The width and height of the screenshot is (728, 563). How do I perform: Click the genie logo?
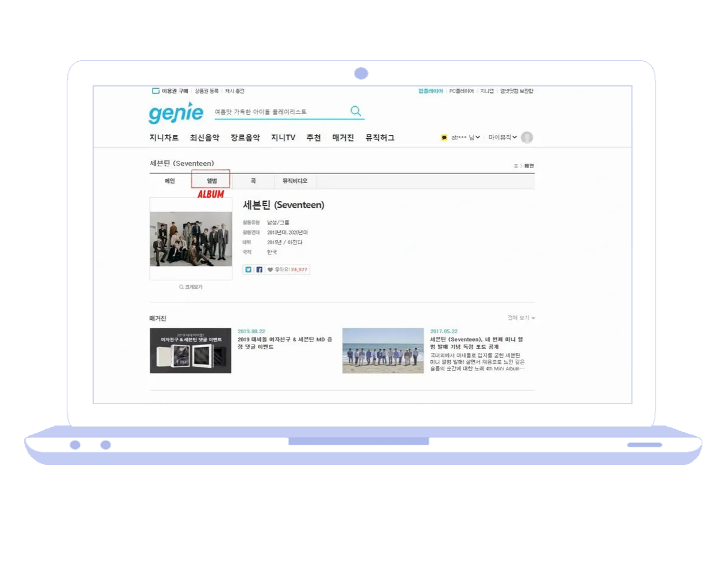point(176,113)
